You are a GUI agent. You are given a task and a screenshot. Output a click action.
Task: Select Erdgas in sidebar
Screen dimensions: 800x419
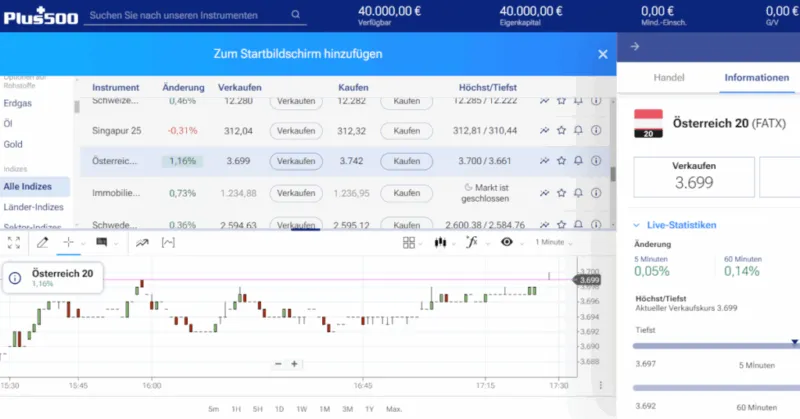pos(17,103)
